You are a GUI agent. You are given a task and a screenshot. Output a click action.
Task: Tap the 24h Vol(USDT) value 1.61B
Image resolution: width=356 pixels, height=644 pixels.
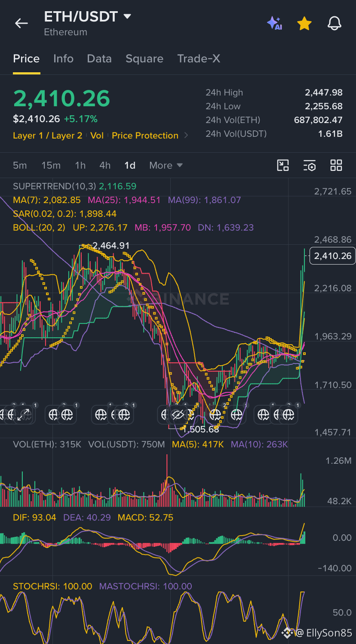coord(330,134)
